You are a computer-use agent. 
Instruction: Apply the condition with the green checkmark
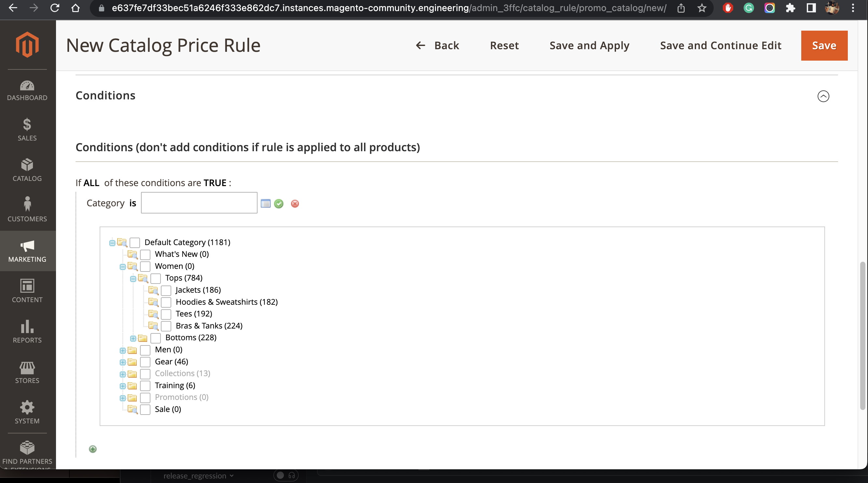pos(279,203)
